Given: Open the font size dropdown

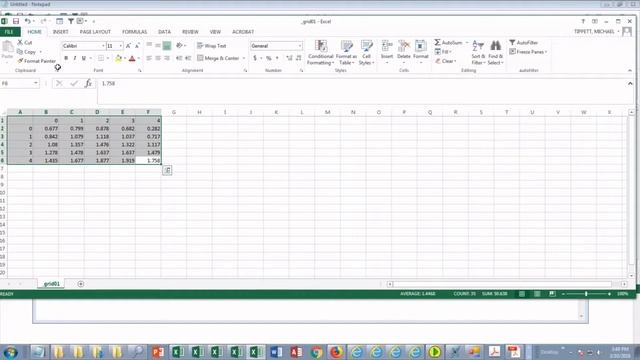Looking at the screenshot, I should click(120, 46).
